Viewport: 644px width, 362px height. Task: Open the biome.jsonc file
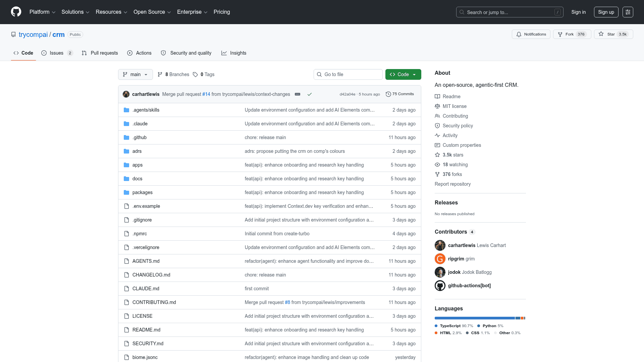coord(145,357)
